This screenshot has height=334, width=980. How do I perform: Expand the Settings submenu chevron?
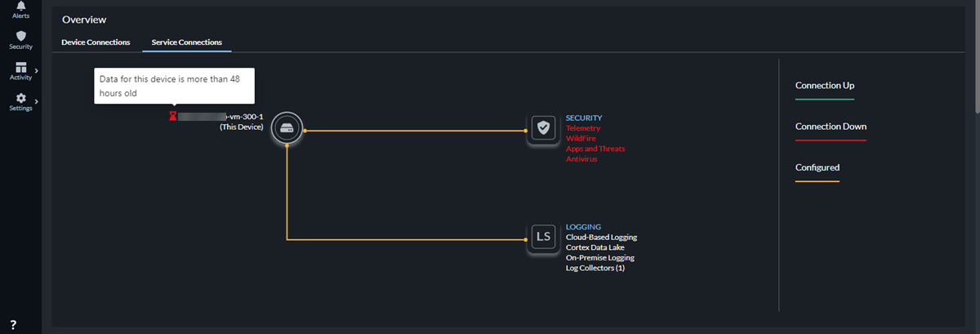[x=37, y=101]
